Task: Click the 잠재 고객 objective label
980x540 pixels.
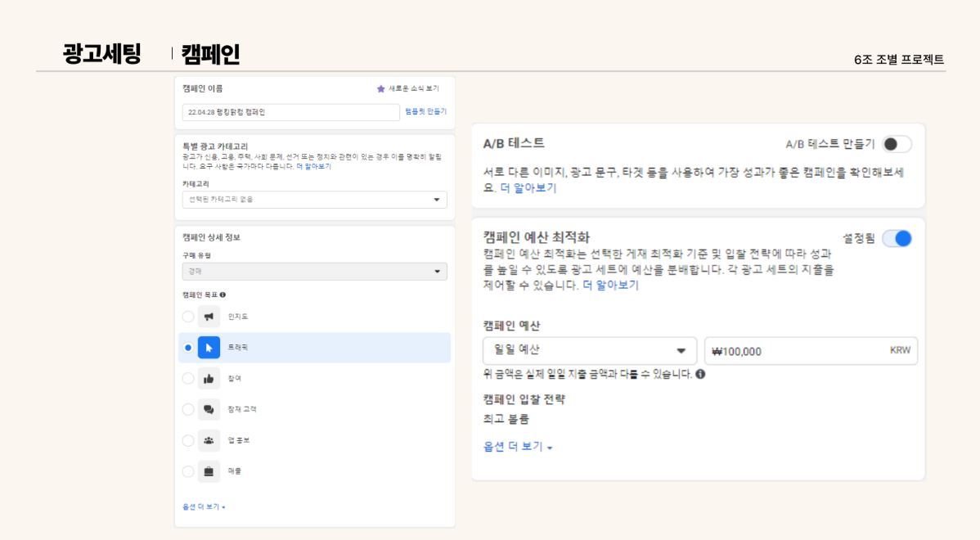Action: pos(242,409)
